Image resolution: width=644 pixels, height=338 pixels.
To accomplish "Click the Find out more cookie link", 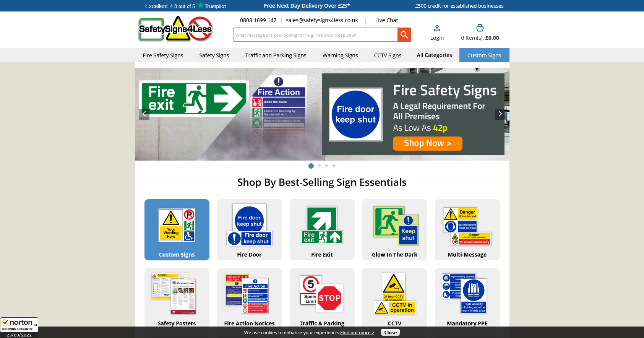I will (357, 333).
